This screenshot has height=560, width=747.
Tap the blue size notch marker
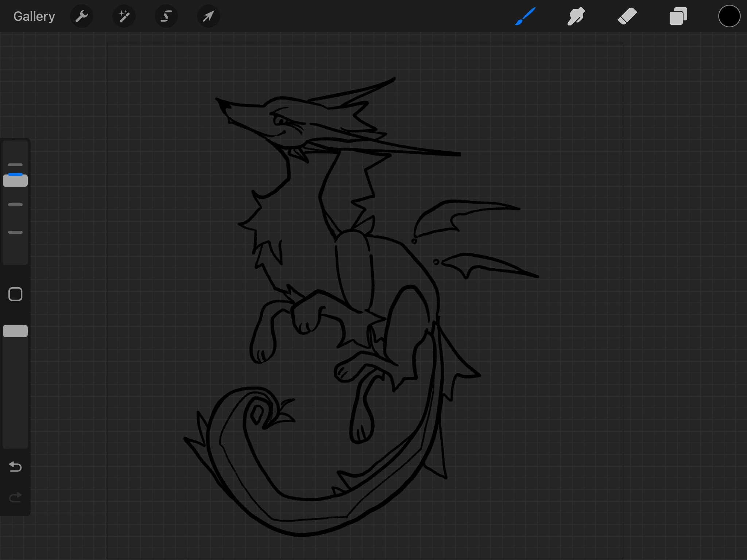(15, 174)
